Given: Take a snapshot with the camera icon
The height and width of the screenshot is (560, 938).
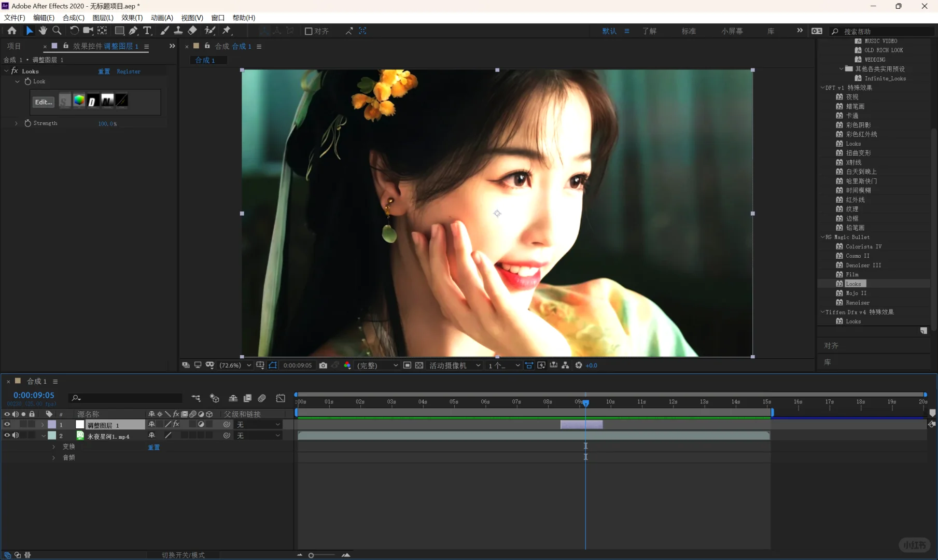Looking at the screenshot, I should [x=323, y=366].
